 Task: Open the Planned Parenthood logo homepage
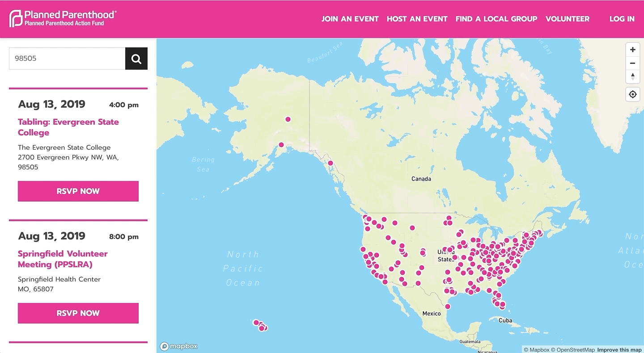click(x=63, y=18)
